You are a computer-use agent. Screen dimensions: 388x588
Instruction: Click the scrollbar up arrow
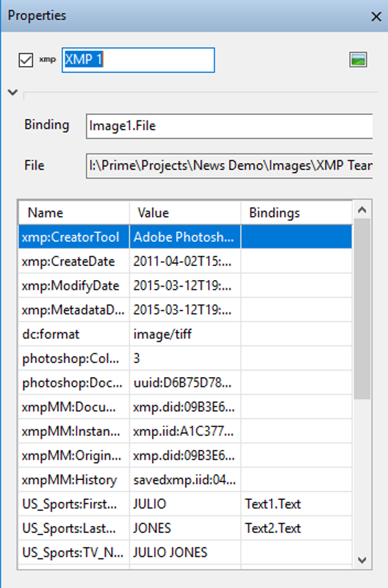tap(362, 210)
